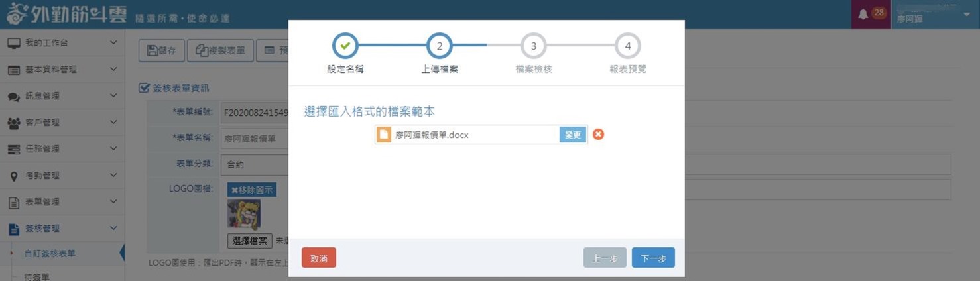This screenshot has height=281, width=980.
Task: Click the LOGO image thumbnail
Action: (x=243, y=214)
